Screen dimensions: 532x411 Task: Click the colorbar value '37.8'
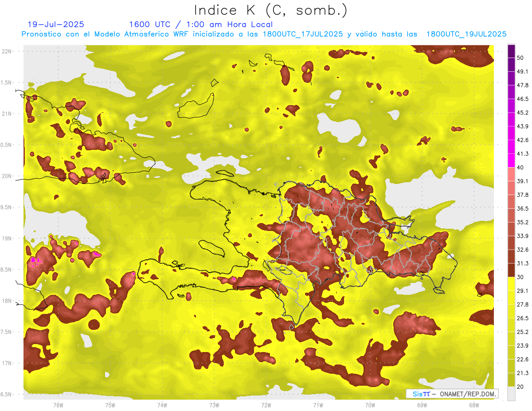click(522, 195)
